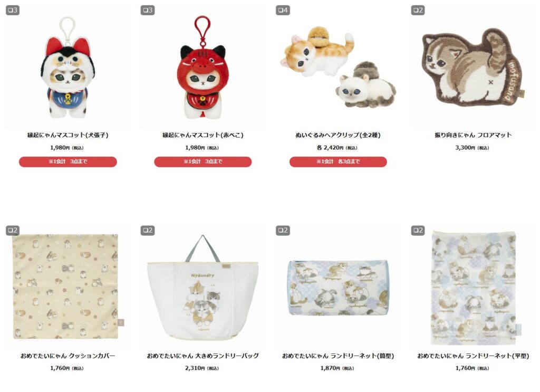The image size is (540, 392).
Task: Open 振り向きにゃん フロアマット product link
Action: pos(473,135)
